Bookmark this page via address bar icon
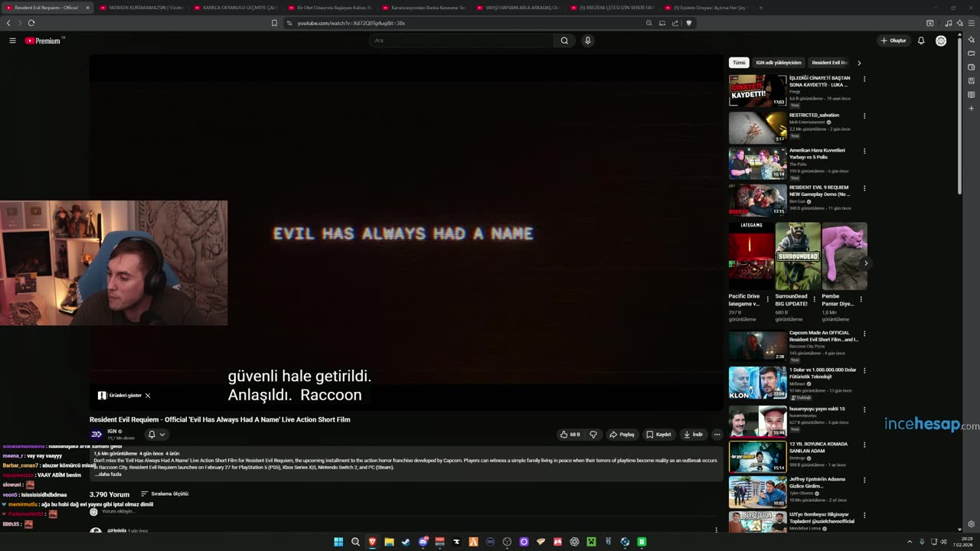The width and height of the screenshot is (980, 551). click(x=274, y=23)
